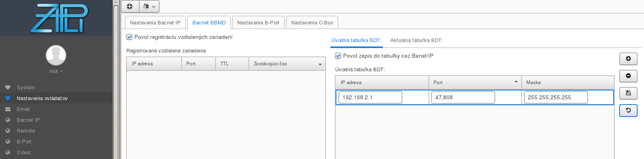
Task: Click the globe icon next to Remote
Action: (8, 131)
